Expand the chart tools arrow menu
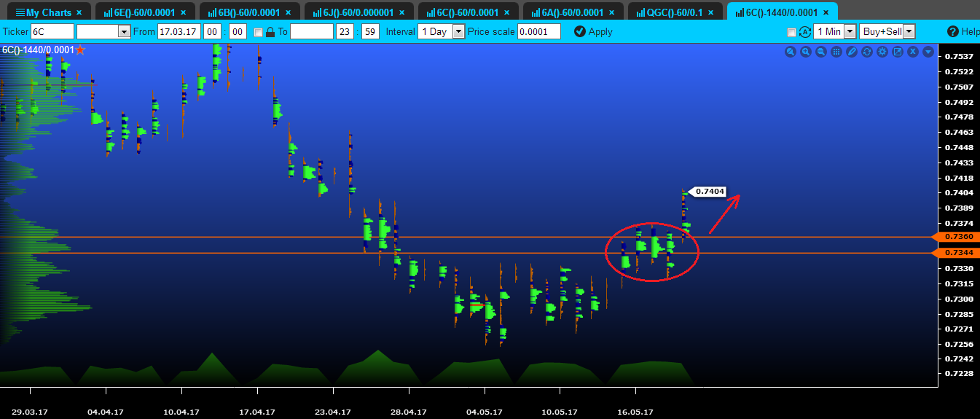 928,52
